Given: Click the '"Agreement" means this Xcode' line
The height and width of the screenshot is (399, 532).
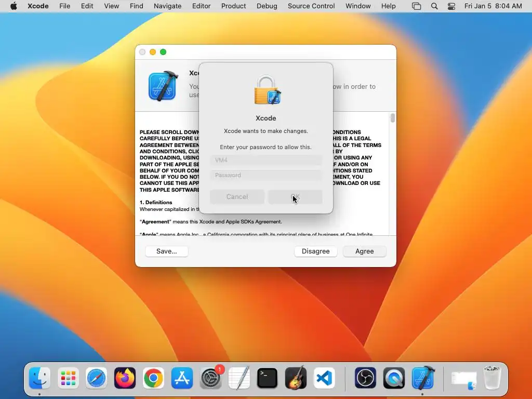Looking at the screenshot, I should pos(211,221).
